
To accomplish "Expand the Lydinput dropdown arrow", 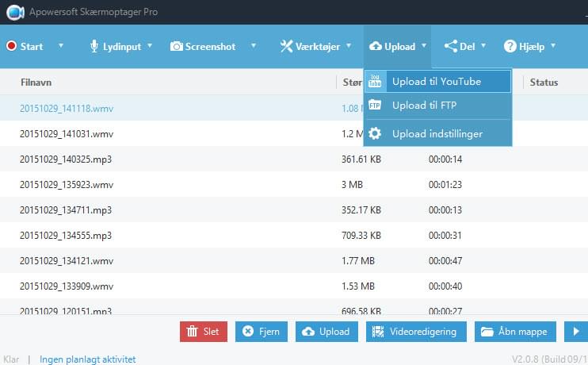I will coord(150,45).
